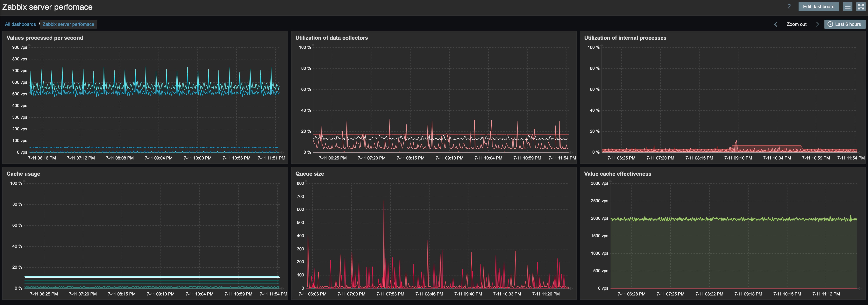Viewport: 868px width, 305px height.
Task: Click the 3000 vps axis label
Action: pos(599,183)
